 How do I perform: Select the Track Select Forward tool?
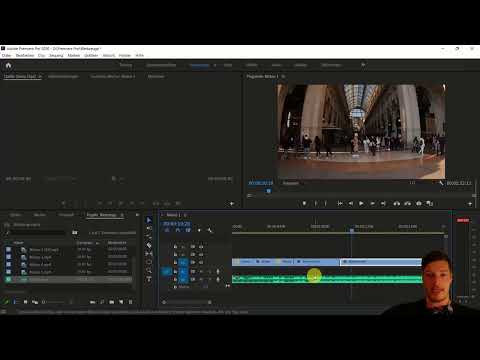click(x=149, y=228)
